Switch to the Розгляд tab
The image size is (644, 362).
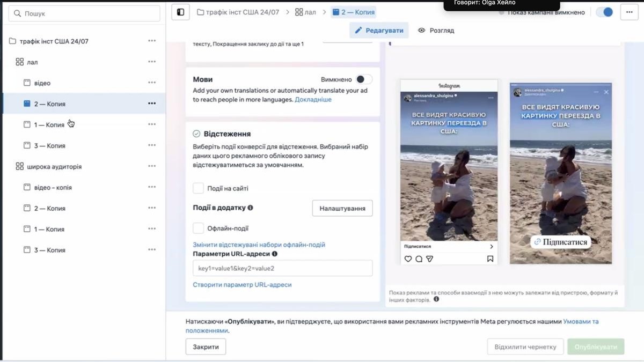436,31
